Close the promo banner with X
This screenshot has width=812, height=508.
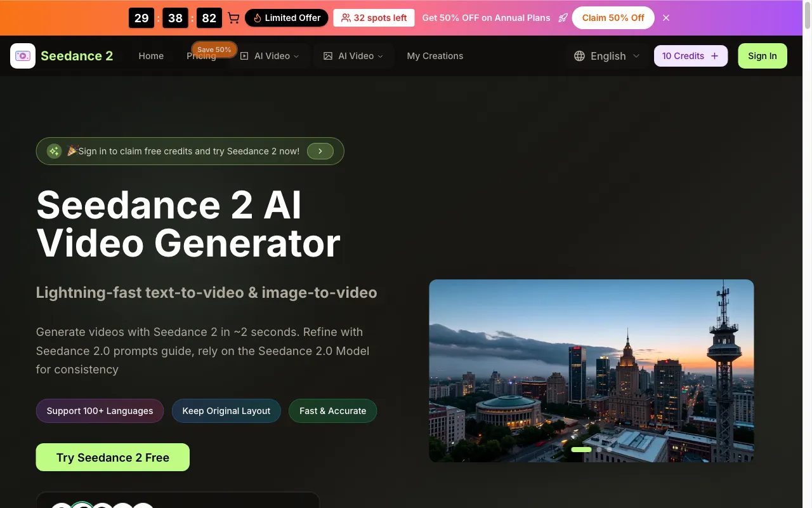pyautogui.click(x=666, y=18)
